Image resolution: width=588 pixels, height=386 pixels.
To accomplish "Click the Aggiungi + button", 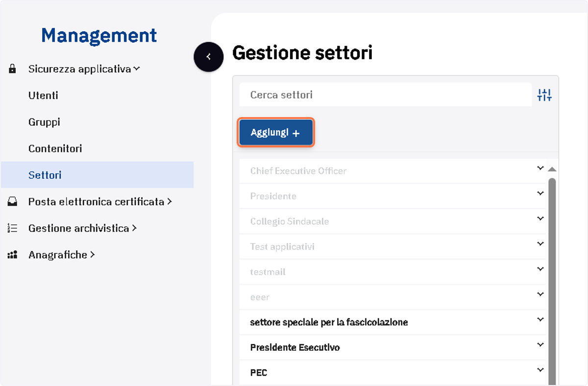I will 275,133.
